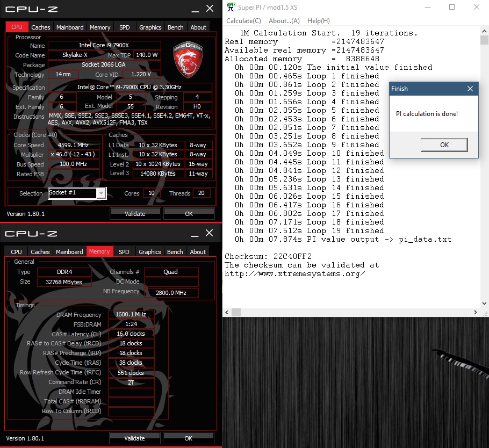Screen dimensions: 489x448
Task: Switch to Memory tab in top CPU-Z window
Action: coord(100,27)
